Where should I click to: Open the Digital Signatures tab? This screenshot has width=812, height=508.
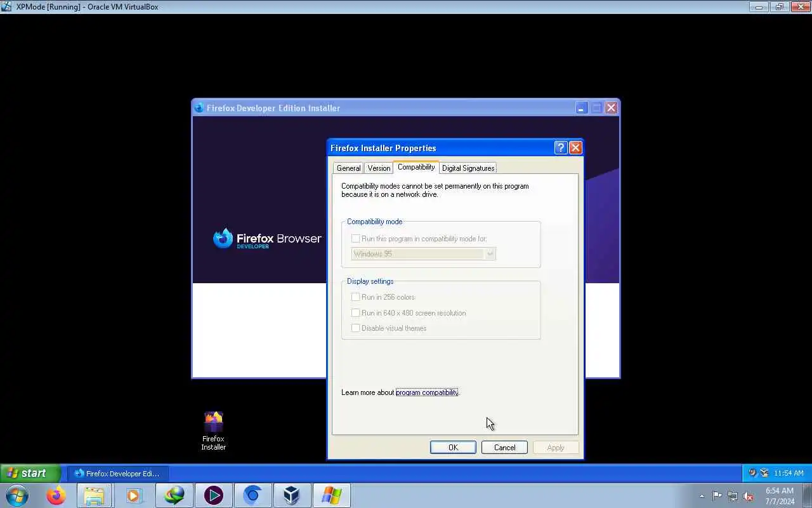coord(468,168)
